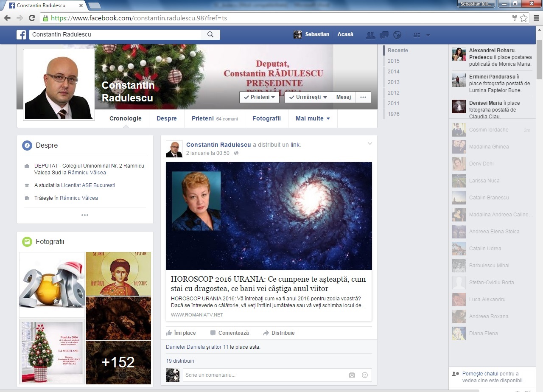The image size is (543, 392).
Task: Open chat with Diana Elena
Action: pyautogui.click(x=491, y=333)
